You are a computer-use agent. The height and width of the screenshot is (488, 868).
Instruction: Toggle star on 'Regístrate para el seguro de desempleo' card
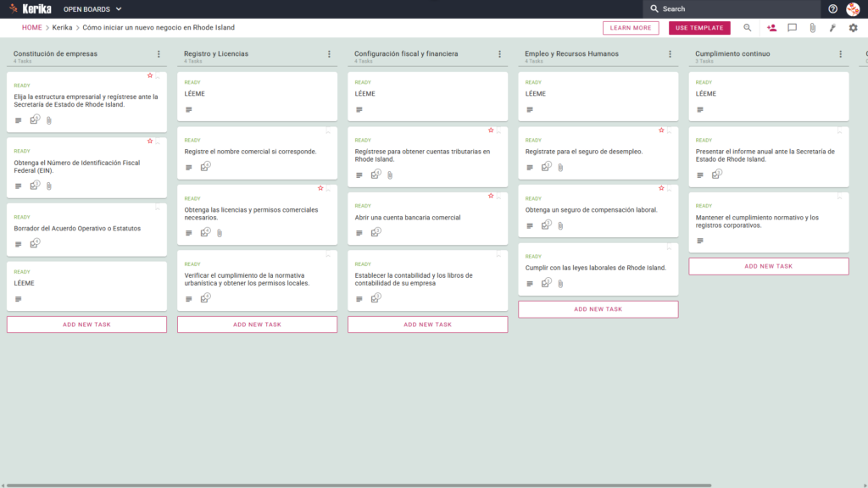(661, 130)
